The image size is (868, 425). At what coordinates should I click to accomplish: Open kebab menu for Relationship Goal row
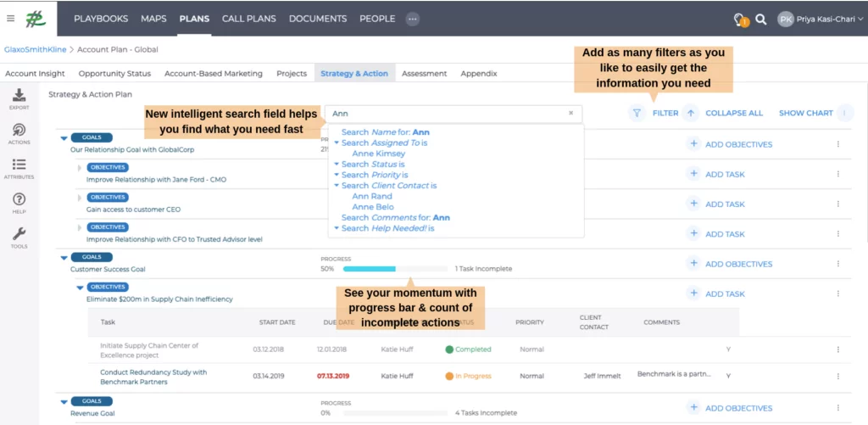(838, 144)
